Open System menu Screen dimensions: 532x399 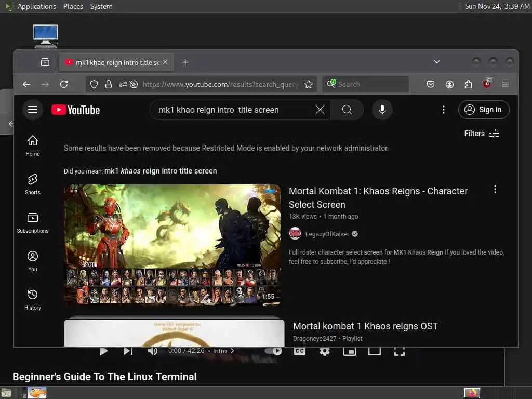(x=101, y=6)
